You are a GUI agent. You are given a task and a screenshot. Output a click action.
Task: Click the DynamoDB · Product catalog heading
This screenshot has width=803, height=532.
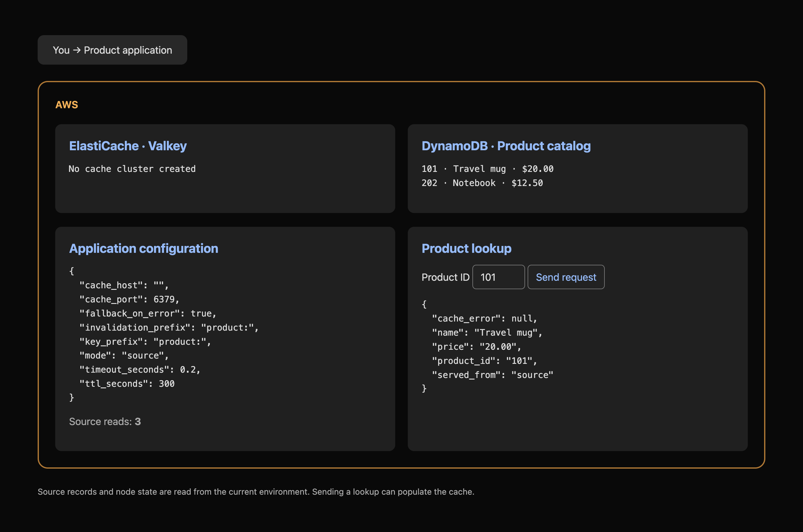pos(506,146)
